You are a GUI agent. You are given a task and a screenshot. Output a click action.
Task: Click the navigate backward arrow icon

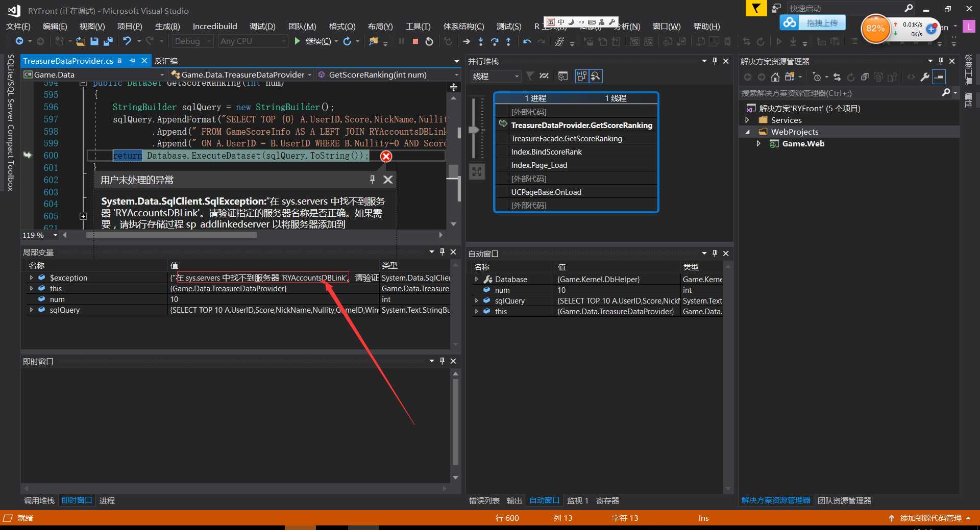pyautogui.click(x=19, y=41)
